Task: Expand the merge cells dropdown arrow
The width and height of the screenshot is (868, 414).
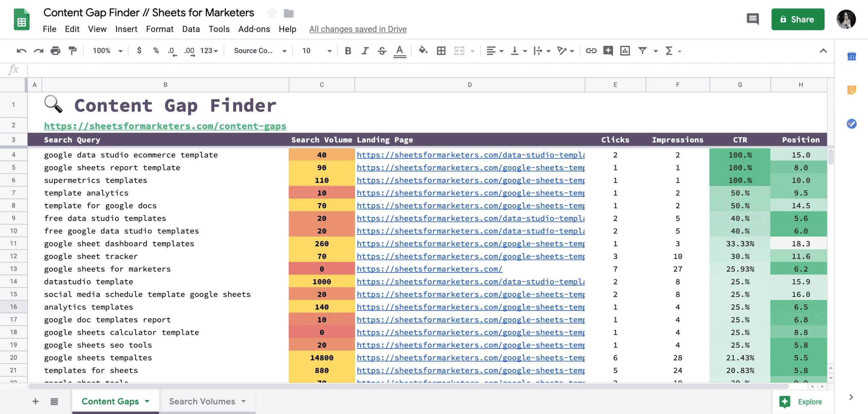Action: [x=473, y=51]
